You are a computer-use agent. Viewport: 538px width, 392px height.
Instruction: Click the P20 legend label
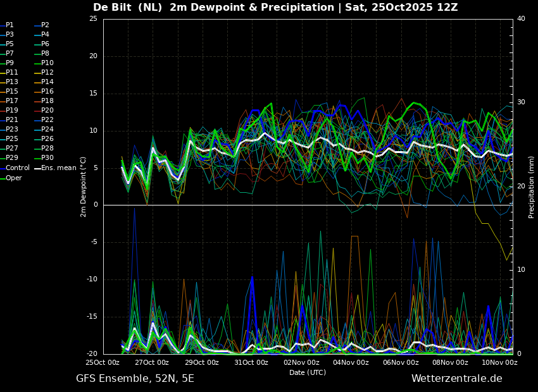coord(44,111)
